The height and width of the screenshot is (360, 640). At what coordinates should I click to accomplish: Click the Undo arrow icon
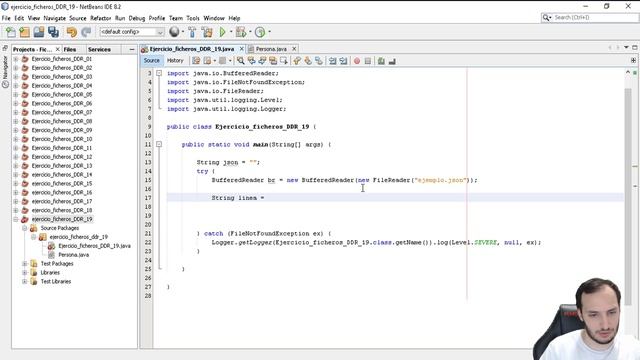[72, 32]
